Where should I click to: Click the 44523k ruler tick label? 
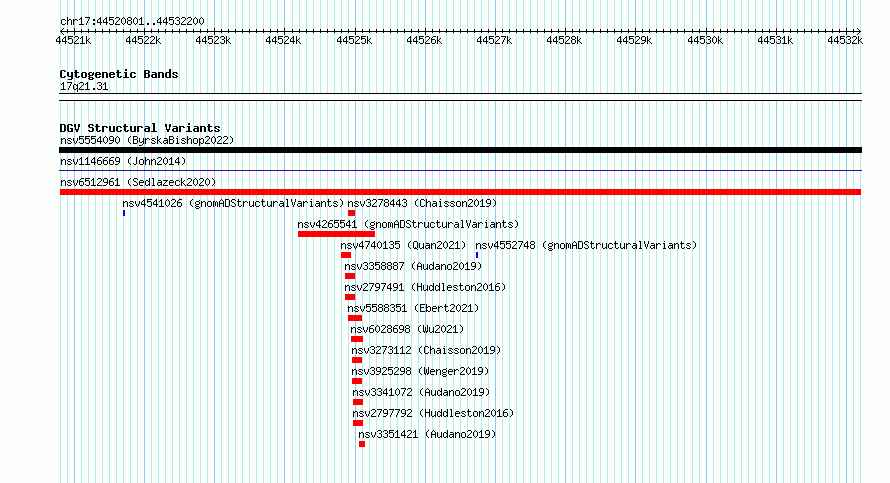point(213,40)
